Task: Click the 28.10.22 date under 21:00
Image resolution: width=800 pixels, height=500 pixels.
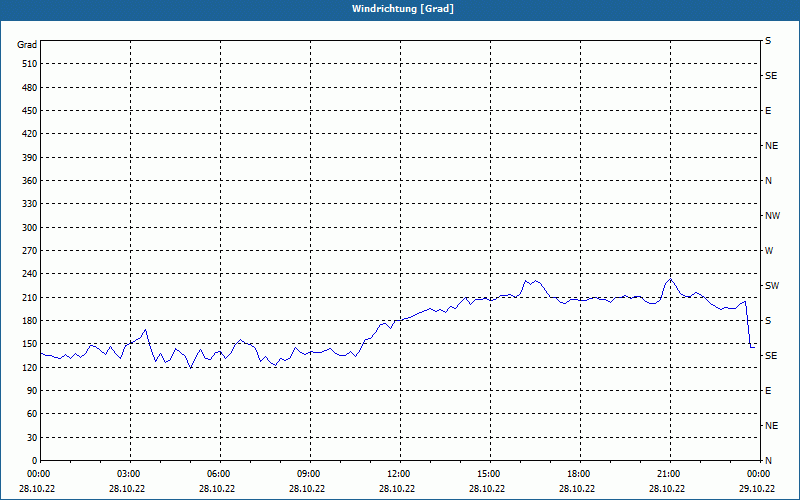Action: tap(666, 488)
